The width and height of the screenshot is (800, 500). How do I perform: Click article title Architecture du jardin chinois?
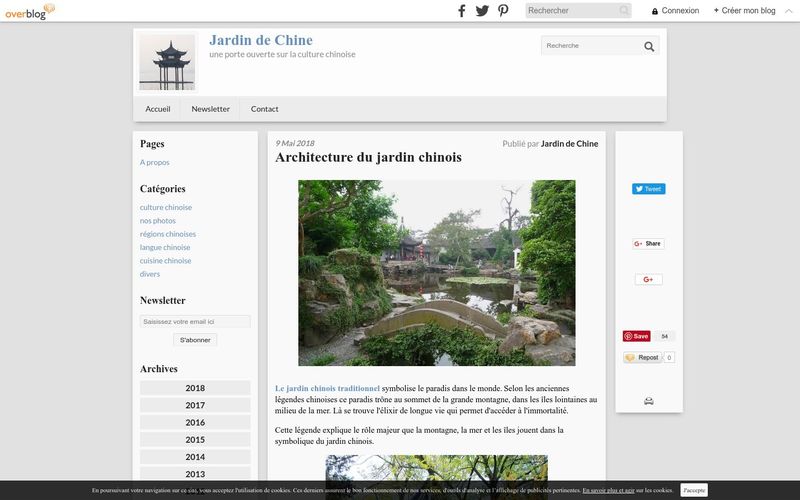368,157
